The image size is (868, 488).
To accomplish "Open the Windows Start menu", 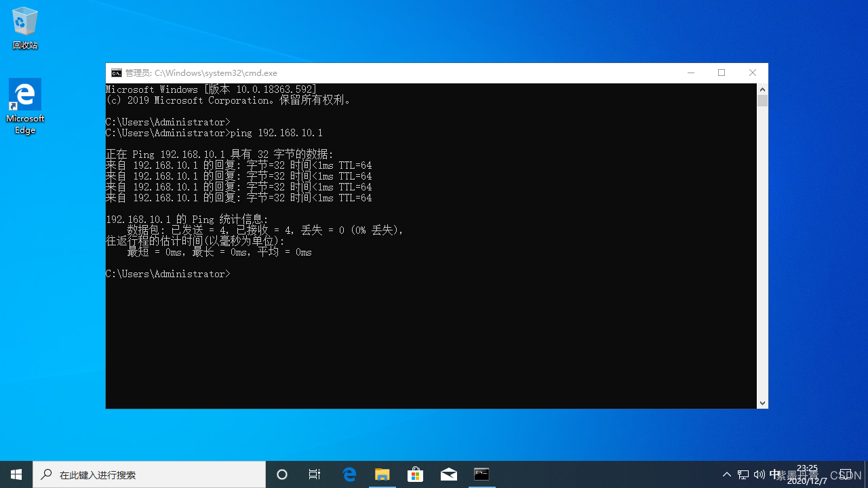I will point(16,474).
